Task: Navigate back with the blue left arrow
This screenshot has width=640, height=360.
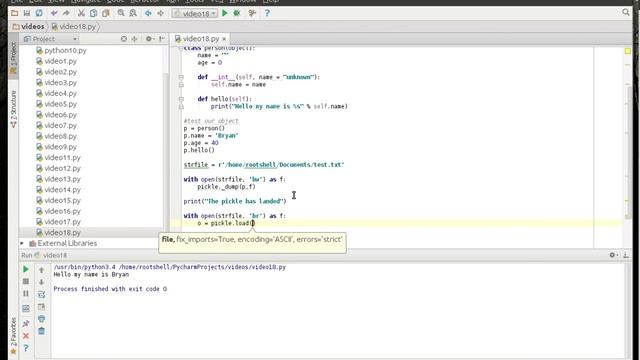Action: coord(148,13)
